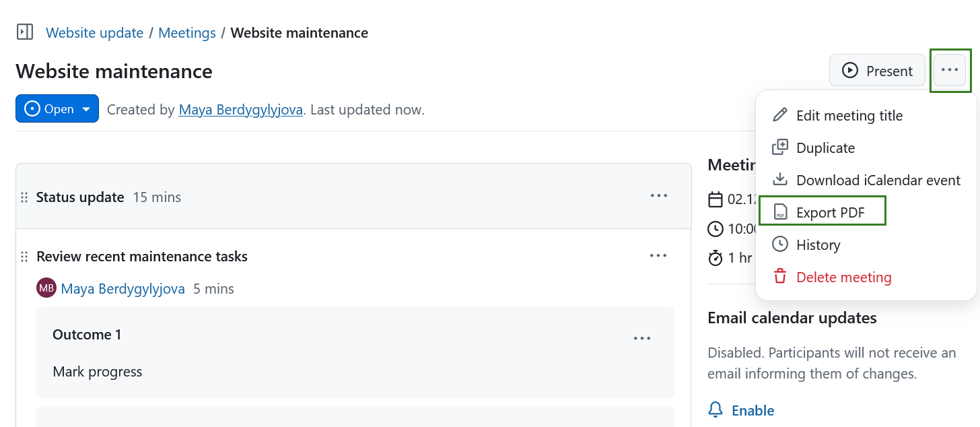
Task: Open more options for Review recent maintenance tasks
Action: pyautogui.click(x=658, y=256)
